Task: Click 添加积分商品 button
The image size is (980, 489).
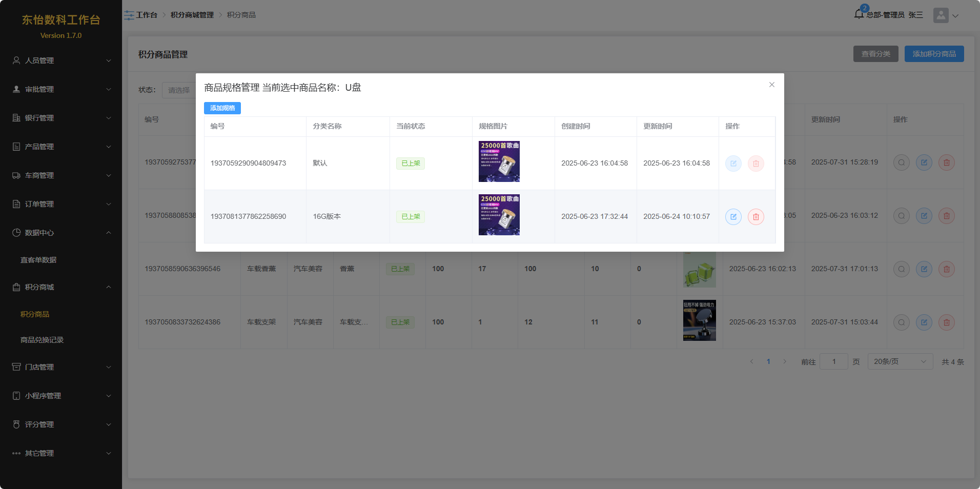Action: (x=934, y=54)
